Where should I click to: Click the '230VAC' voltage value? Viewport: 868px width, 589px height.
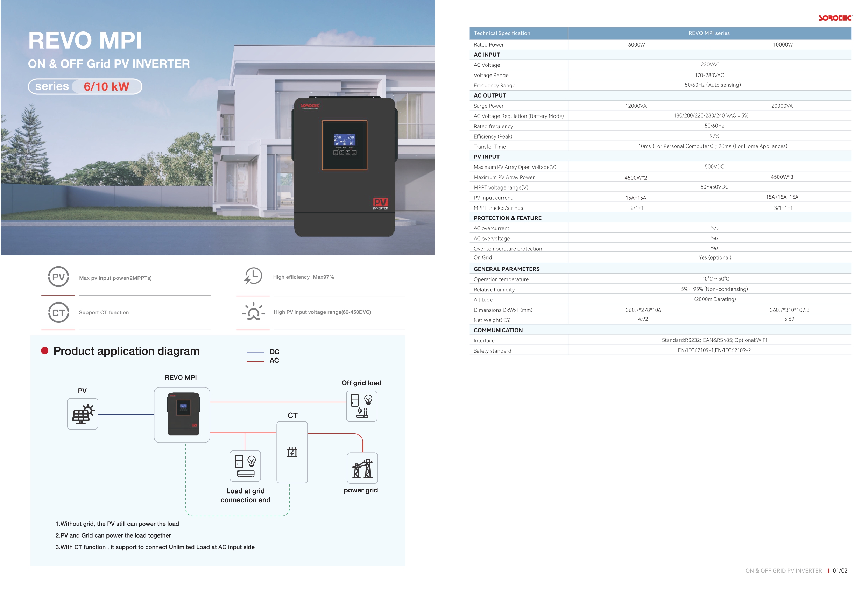coord(710,64)
